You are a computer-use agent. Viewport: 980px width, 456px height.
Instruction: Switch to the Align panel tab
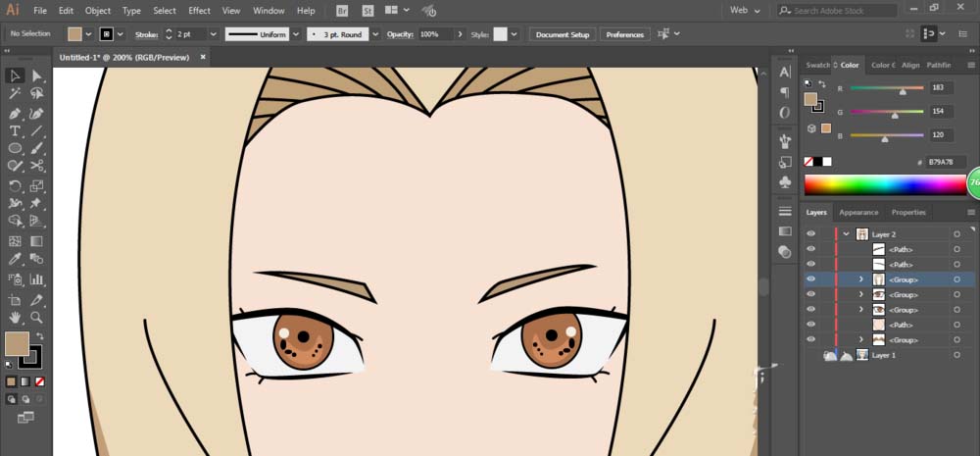(x=910, y=65)
